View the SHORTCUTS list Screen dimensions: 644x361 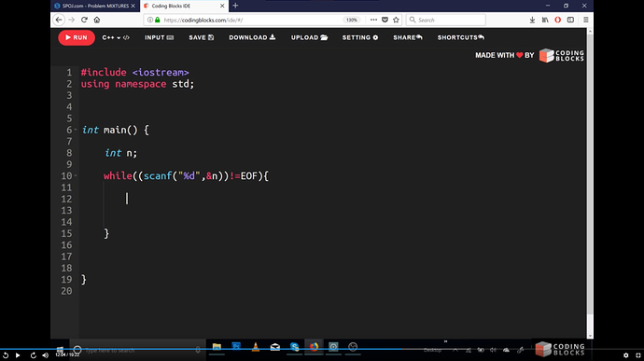[x=461, y=37]
